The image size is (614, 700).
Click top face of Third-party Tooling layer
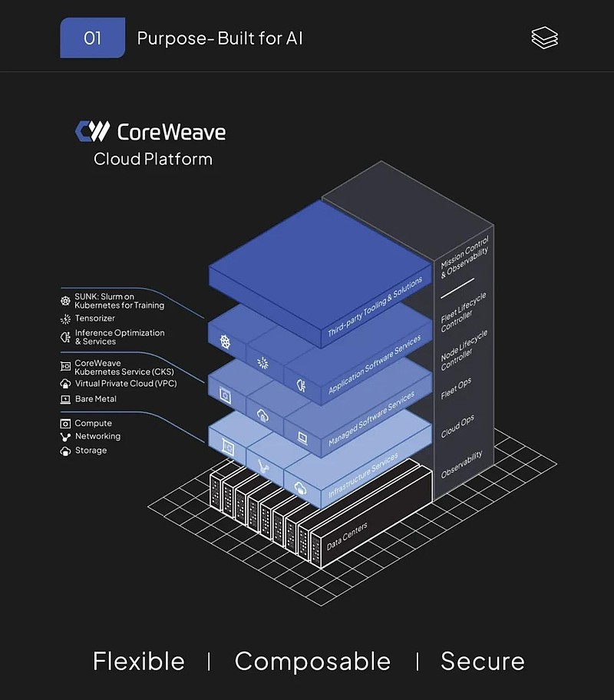[320, 264]
